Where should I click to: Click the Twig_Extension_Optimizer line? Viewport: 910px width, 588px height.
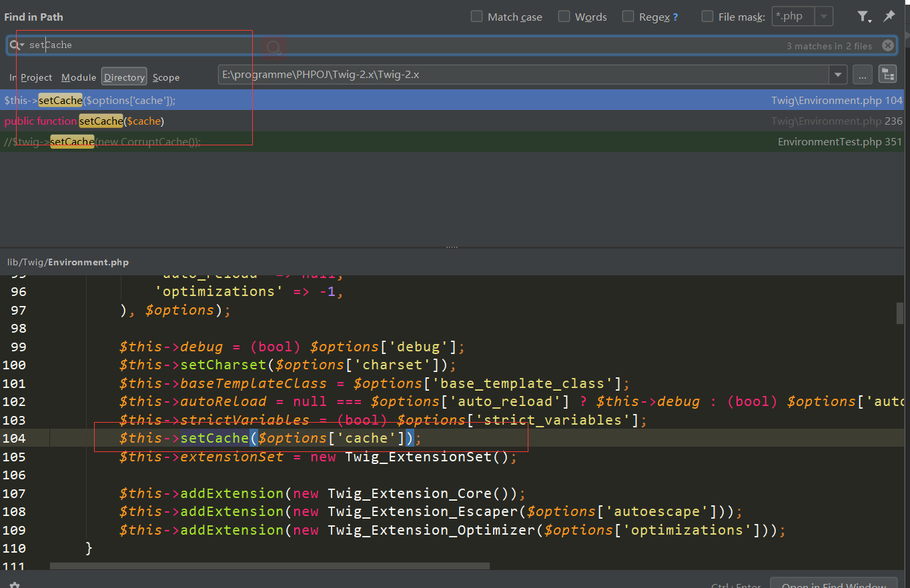452,530
